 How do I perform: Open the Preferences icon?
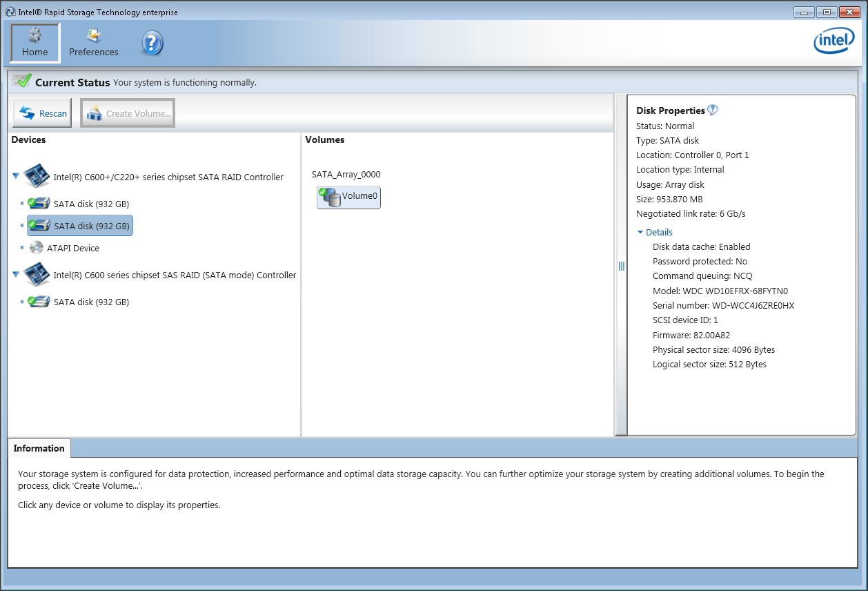click(x=93, y=38)
